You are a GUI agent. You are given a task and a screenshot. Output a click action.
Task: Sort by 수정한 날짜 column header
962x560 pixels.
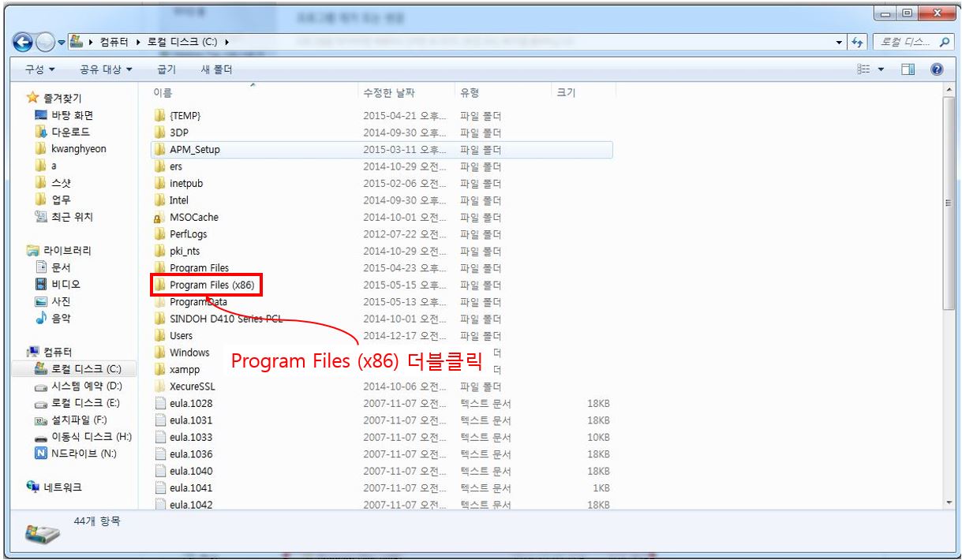tap(388, 93)
